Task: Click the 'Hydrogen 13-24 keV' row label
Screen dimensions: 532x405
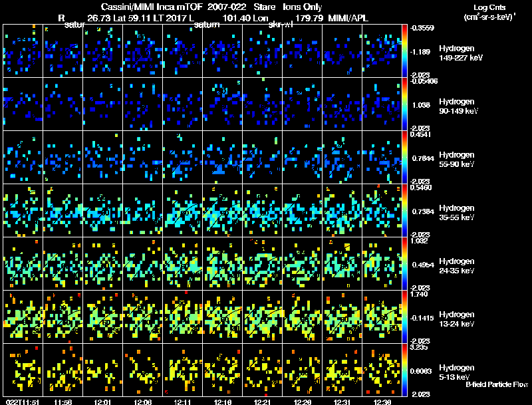Action: (457, 319)
